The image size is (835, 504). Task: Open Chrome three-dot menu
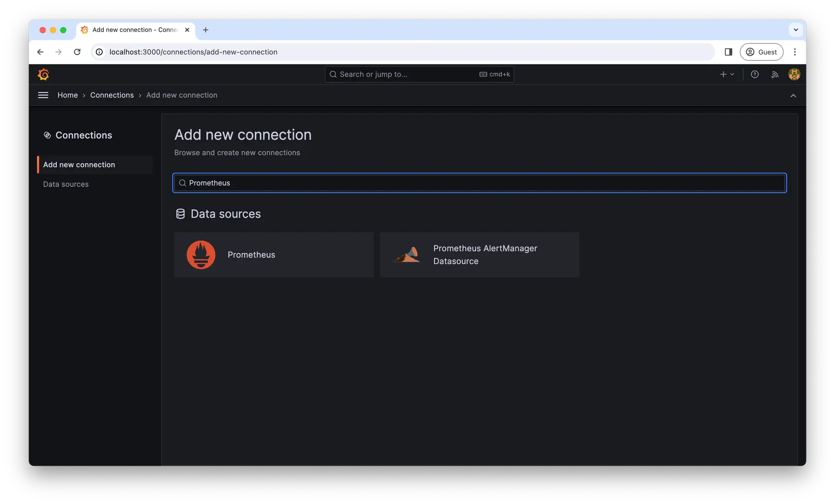pos(795,52)
